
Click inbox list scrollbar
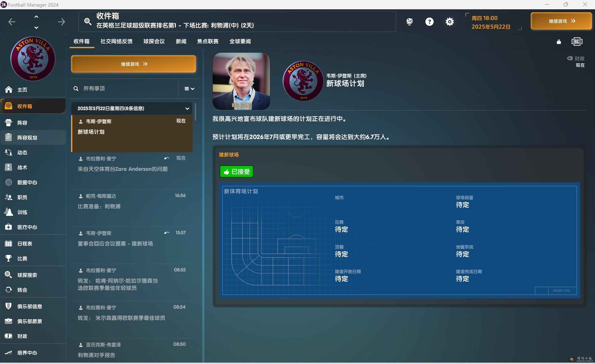pos(195,112)
